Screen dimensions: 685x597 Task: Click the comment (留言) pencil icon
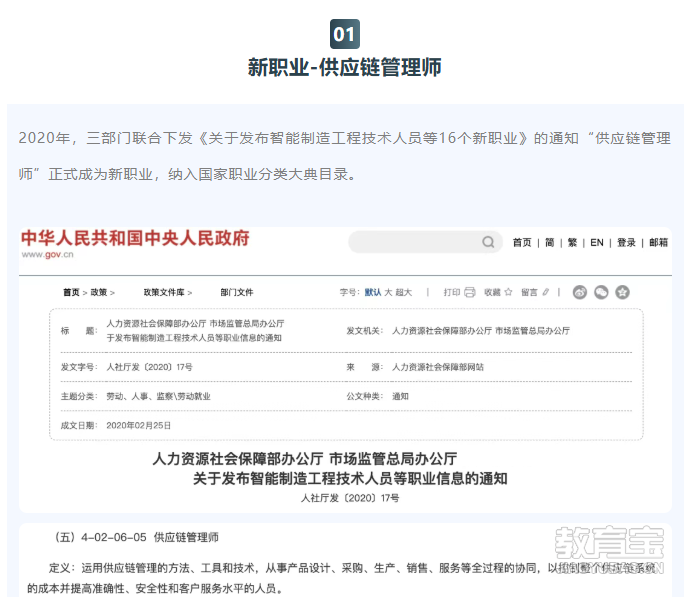click(545, 292)
